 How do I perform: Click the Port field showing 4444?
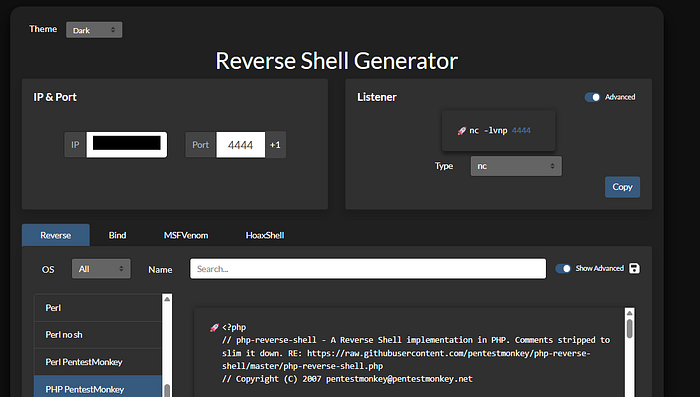click(241, 145)
